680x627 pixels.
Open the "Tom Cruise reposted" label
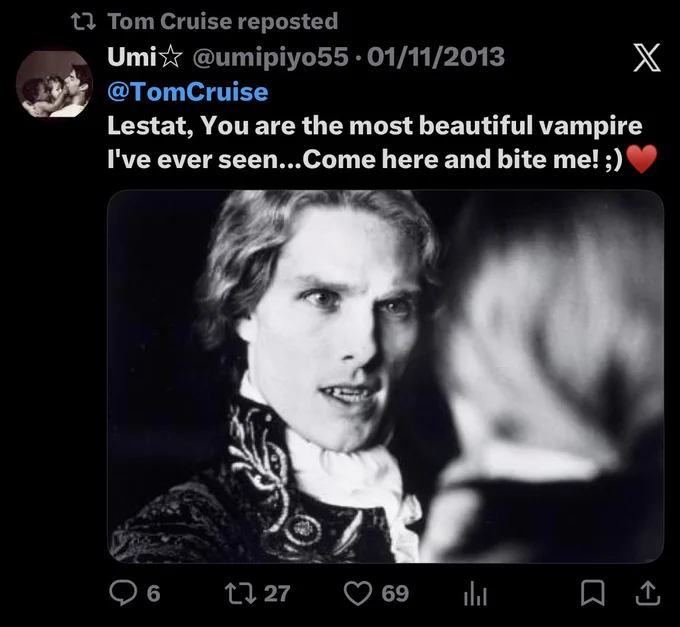[x=222, y=21]
